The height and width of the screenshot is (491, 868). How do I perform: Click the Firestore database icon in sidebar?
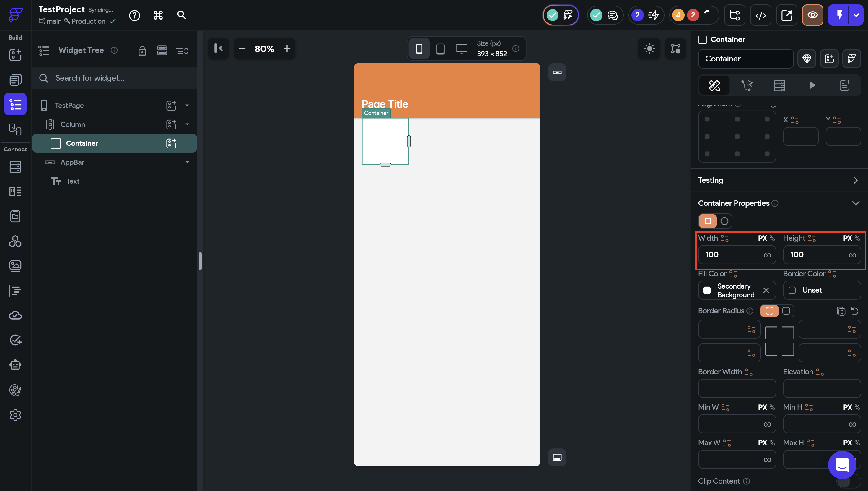coord(15,167)
